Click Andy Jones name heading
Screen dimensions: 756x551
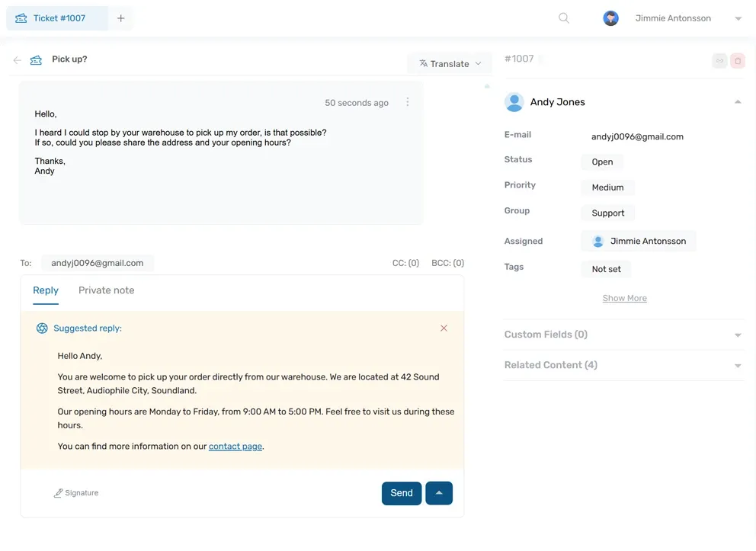(x=557, y=101)
